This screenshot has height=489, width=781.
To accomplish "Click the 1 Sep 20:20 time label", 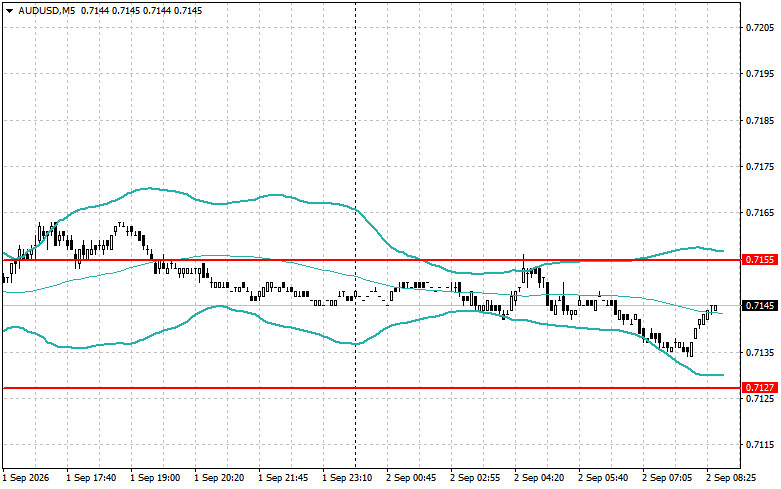I will click(219, 478).
